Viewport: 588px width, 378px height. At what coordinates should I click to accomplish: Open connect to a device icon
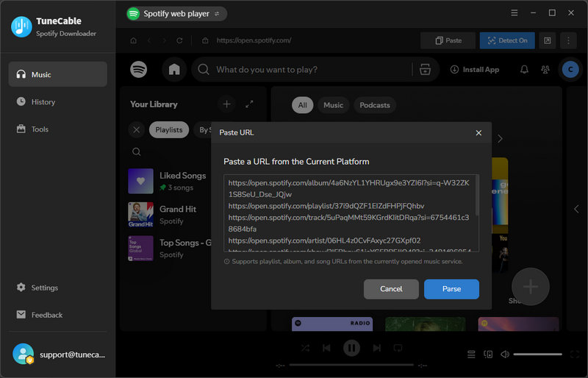(x=488, y=354)
